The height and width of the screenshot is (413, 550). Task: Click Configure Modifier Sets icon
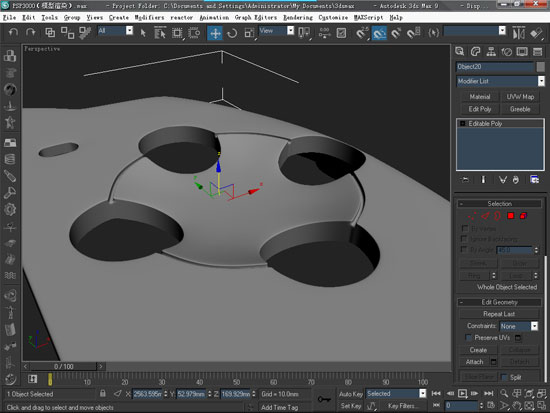point(534,180)
